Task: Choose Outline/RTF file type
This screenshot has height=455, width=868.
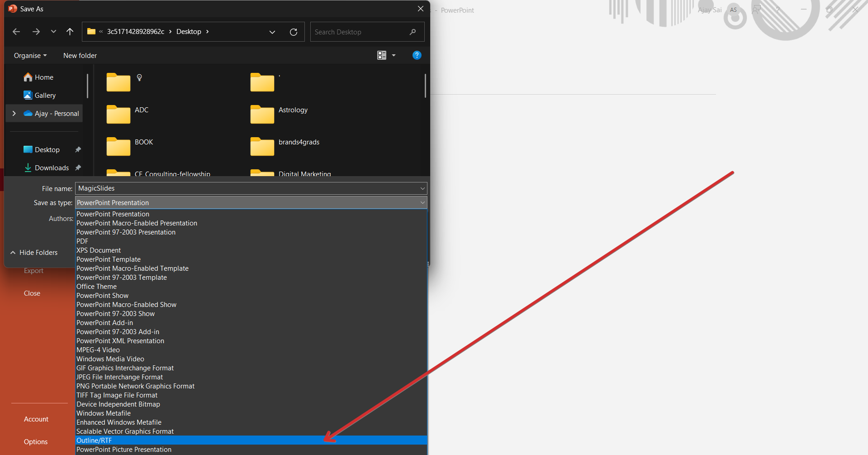Action: [x=251, y=441]
